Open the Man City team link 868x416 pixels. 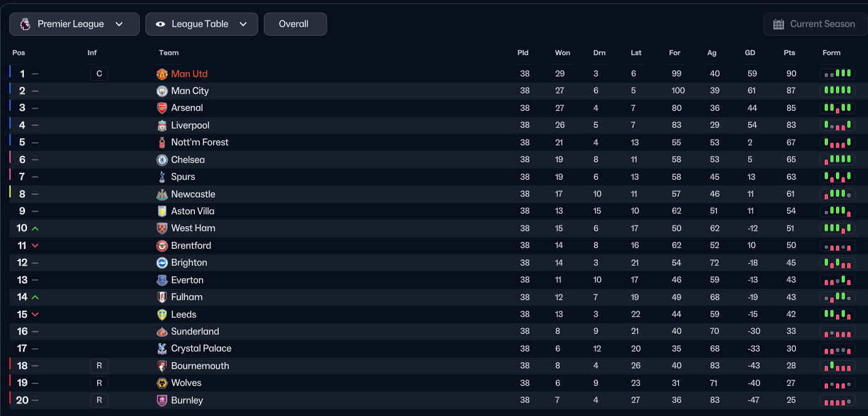[190, 91]
